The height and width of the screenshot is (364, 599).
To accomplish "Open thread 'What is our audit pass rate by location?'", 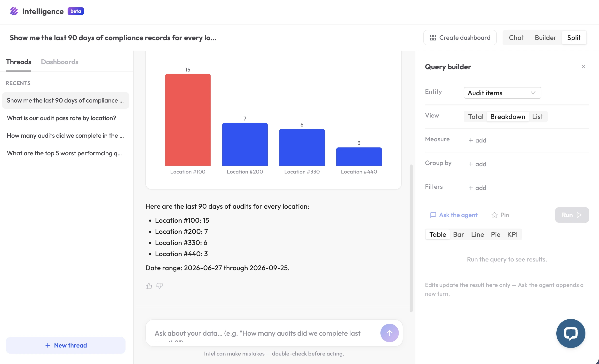I will [x=66, y=118].
